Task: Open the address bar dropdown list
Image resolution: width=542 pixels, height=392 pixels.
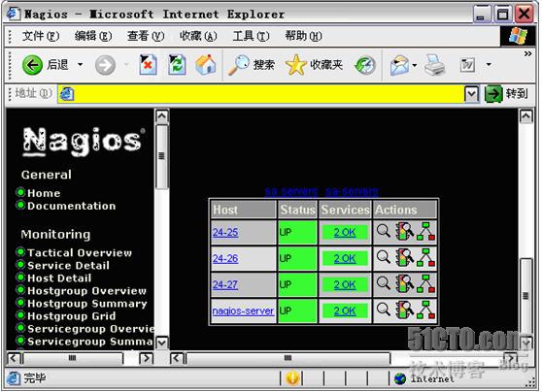Action: pyautogui.click(x=471, y=94)
